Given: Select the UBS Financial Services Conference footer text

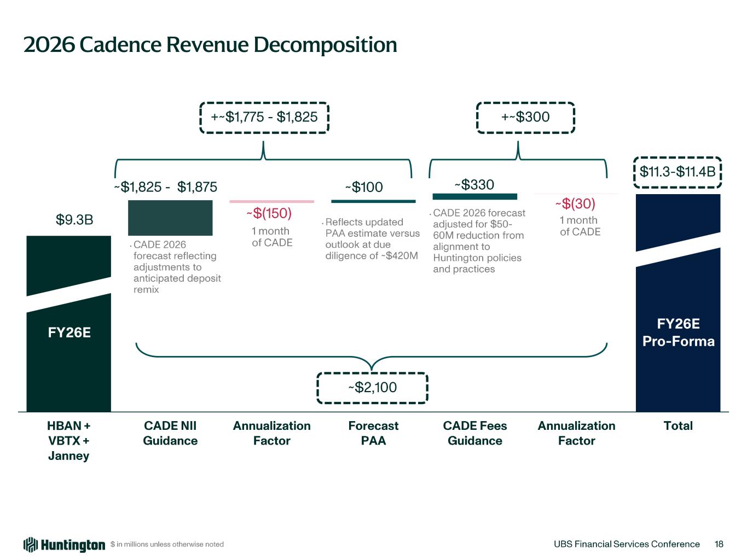Looking at the screenshot, I should pos(627,544).
